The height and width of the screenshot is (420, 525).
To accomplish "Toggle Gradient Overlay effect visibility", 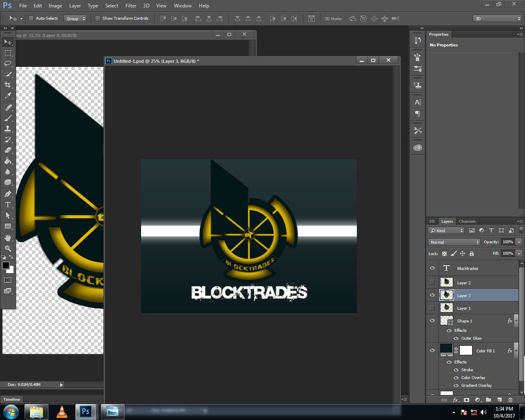I will 456,386.
